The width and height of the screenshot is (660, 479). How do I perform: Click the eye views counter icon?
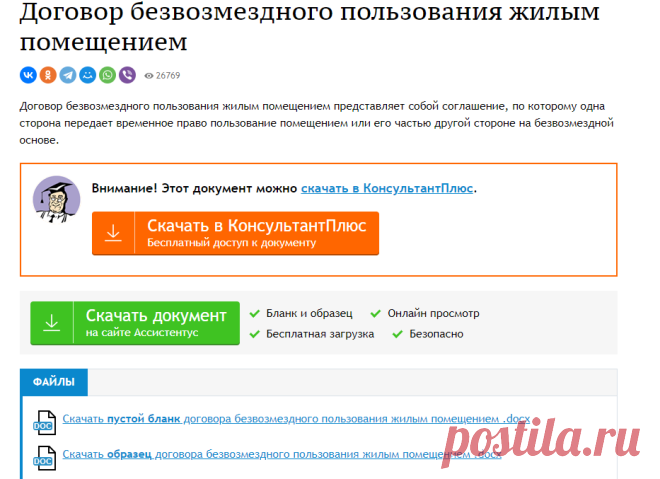149,76
